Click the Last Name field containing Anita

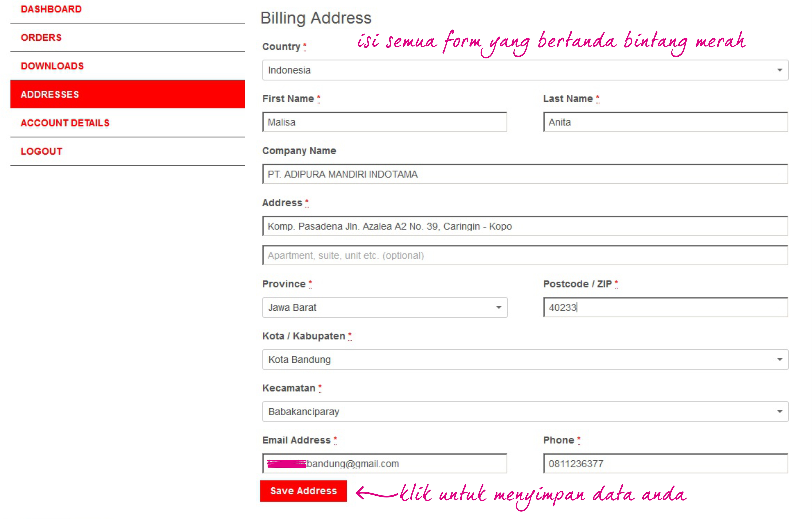pyautogui.click(x=665, y=122)
